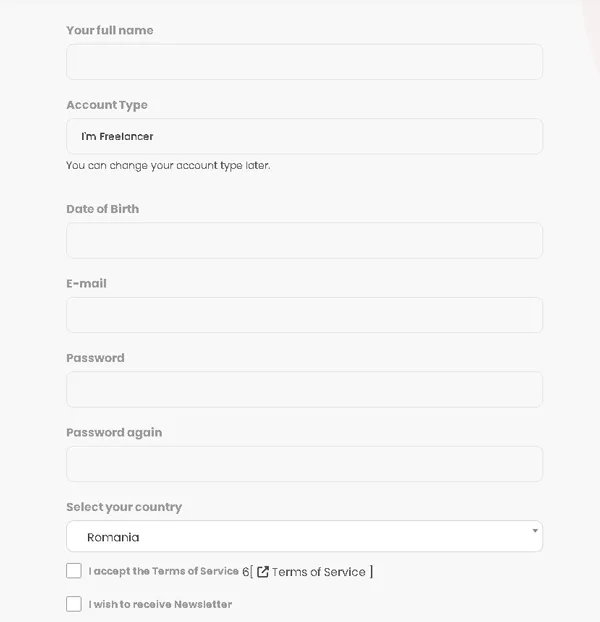Image resolution: width=600 pixels, height=622 pixels.
Task: Click the Your full name label
Action: click(110, 30)
